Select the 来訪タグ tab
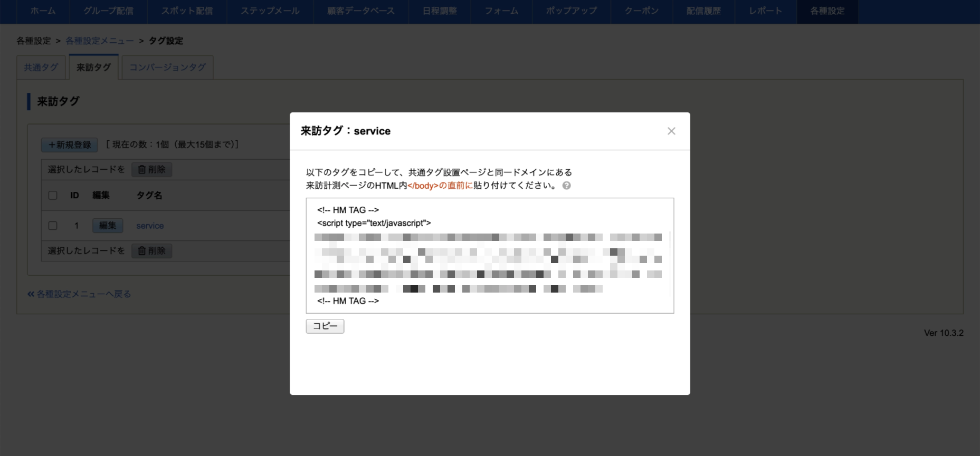This screenshot has height=456, width=980. (x=93, y=67)
